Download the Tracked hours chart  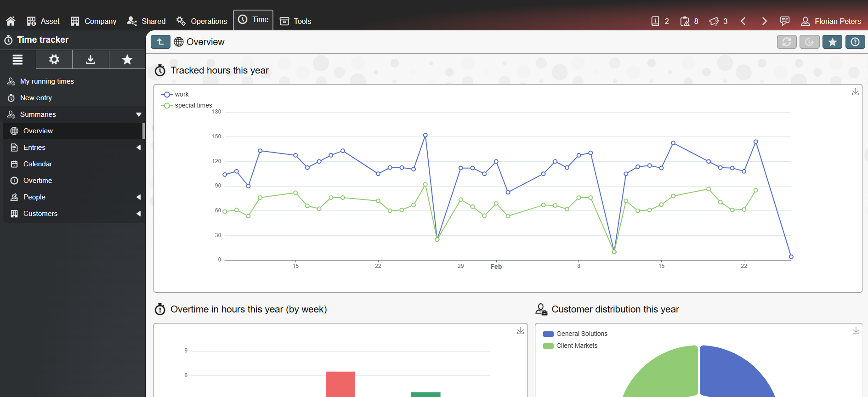pos(856,92)
